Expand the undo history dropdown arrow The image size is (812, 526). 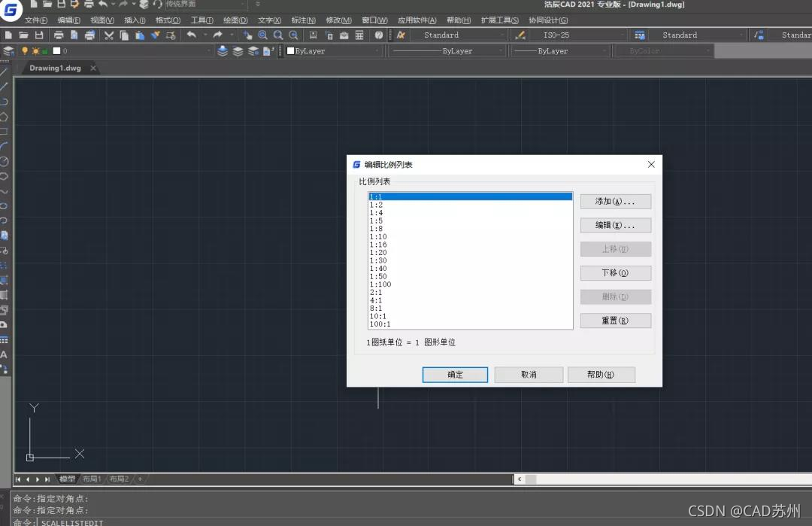(x=205, y=35)
